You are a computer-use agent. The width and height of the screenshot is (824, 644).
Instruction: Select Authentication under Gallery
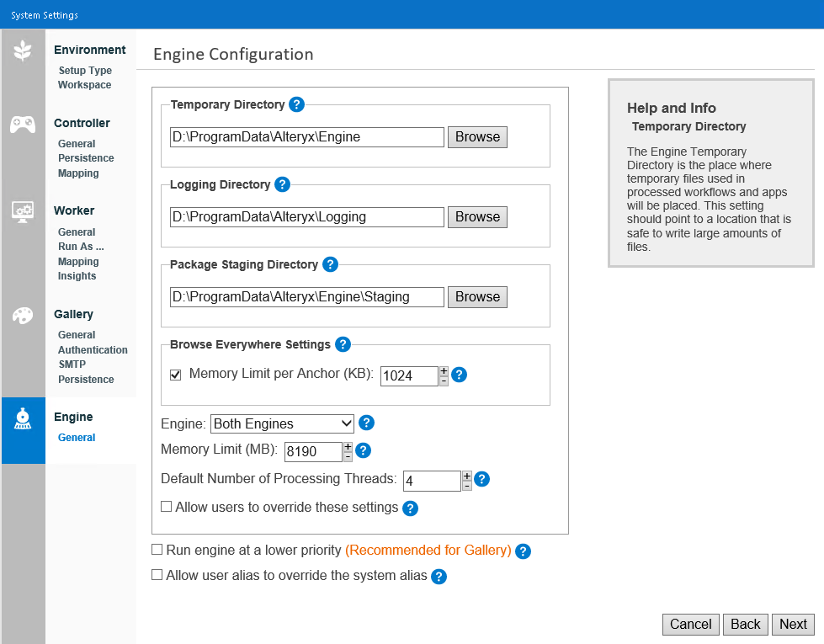(93, 349)
